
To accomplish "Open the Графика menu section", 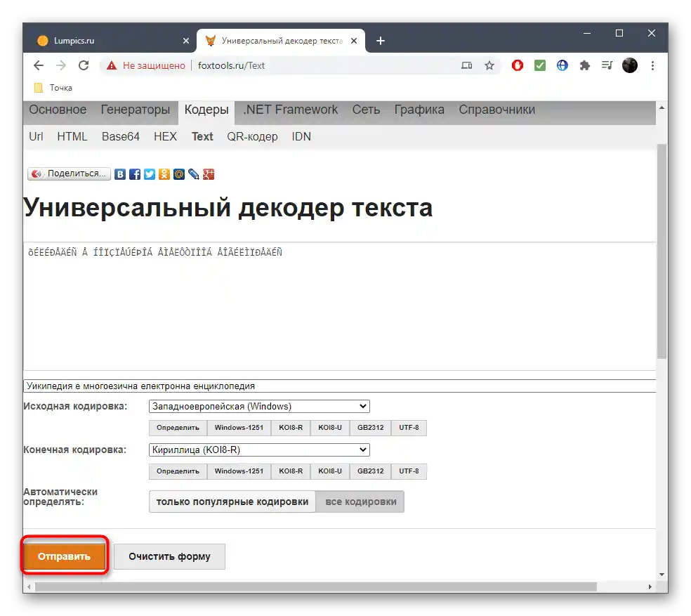I will click(x=419, y=110).
